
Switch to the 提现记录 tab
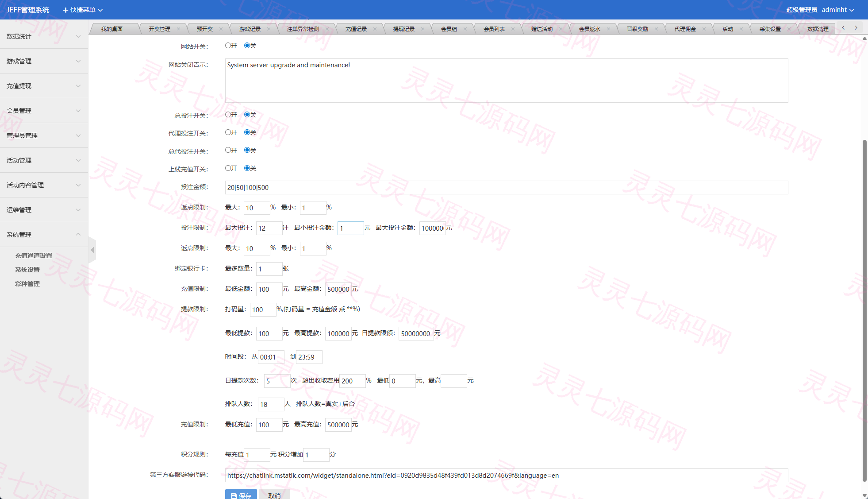point(403,29)
